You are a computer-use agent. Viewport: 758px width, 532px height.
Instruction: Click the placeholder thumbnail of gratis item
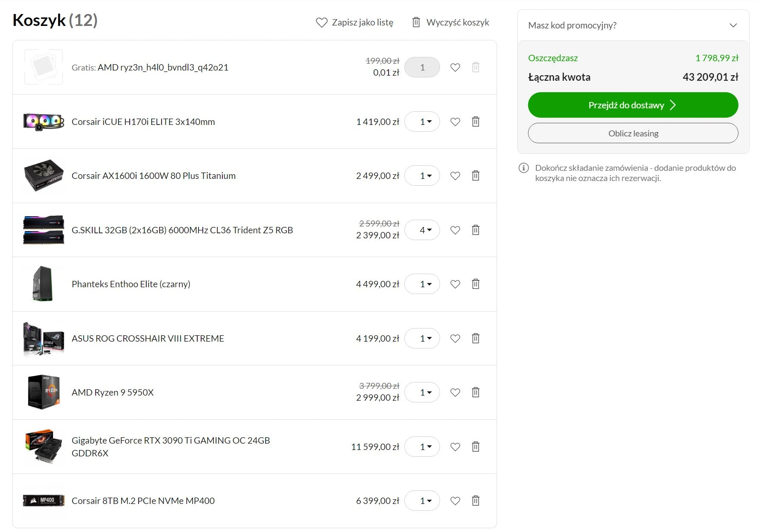44,67
